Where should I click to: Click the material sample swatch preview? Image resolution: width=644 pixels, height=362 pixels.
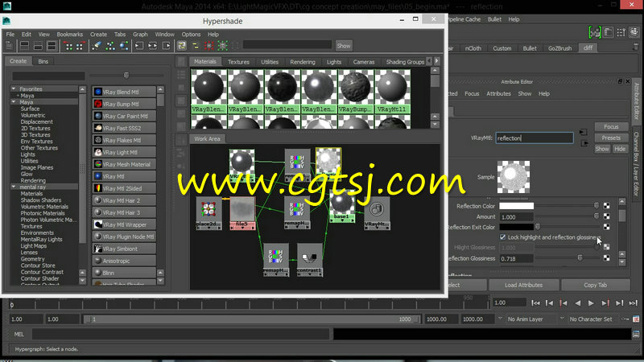[x=514, y=177]
